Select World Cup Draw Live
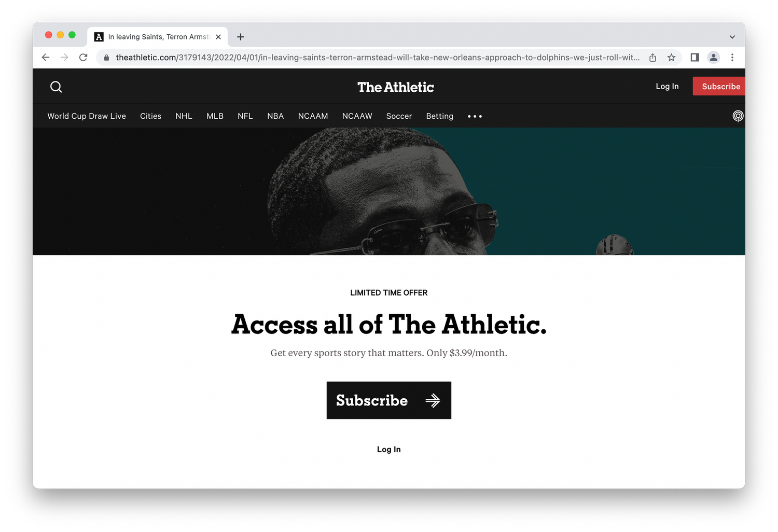Image resolution: width=778 pixels, height=532 pixels. (x=87, y=116)
